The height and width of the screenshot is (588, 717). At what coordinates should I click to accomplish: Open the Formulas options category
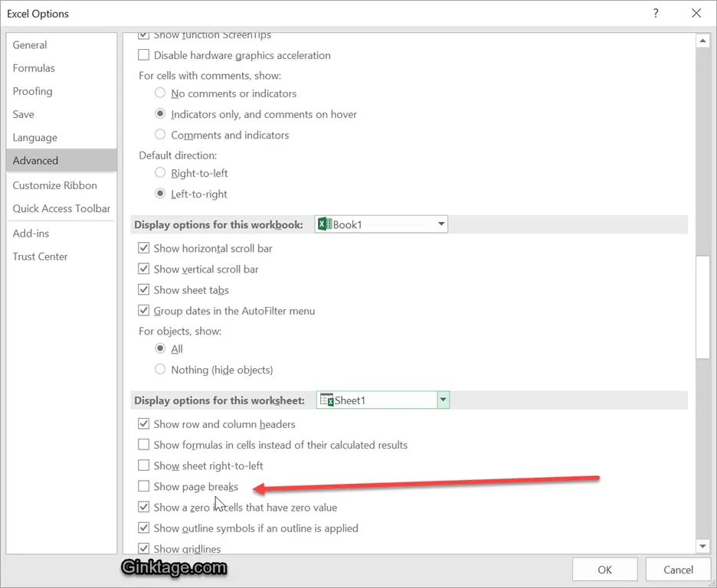tap(34, 68)
